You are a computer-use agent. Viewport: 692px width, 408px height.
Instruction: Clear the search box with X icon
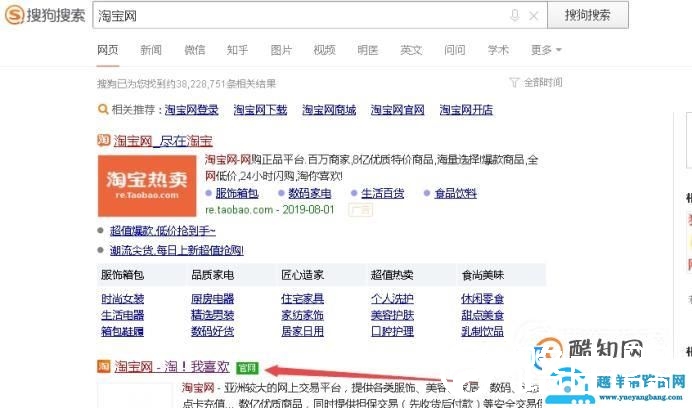[x=534, y=16]
